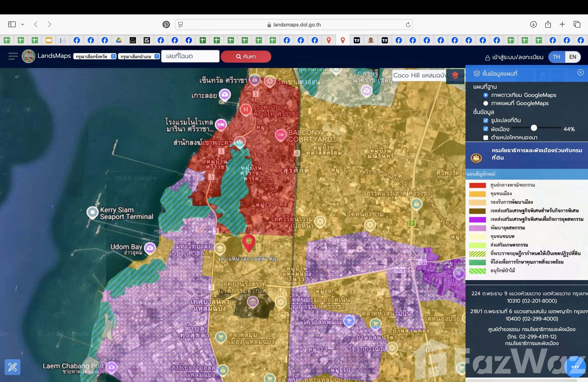The width and height of the screenshot is (588, 382).
Task: Click the measurement tools icon bottom-left
Action: click(x=12, y=367)
